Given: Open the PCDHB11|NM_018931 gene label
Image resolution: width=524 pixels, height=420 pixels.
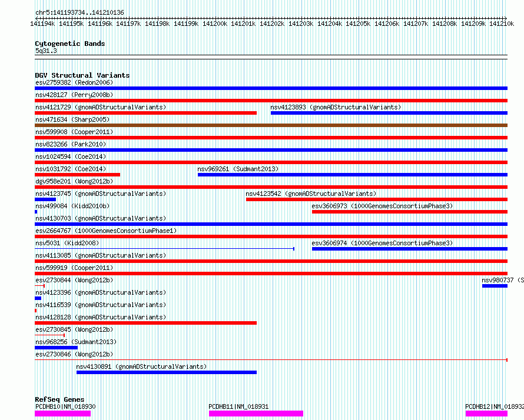Looking at the screenshot, I should [238, 406].
